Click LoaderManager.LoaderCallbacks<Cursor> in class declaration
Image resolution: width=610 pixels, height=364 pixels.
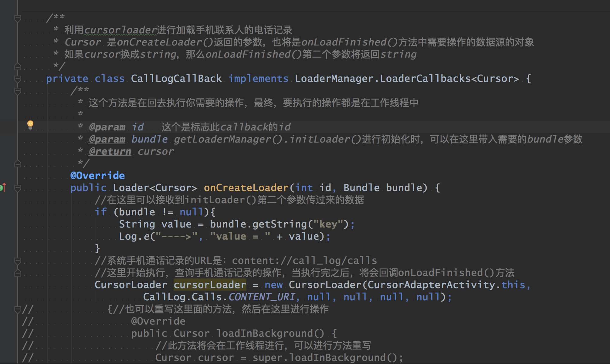407,79
